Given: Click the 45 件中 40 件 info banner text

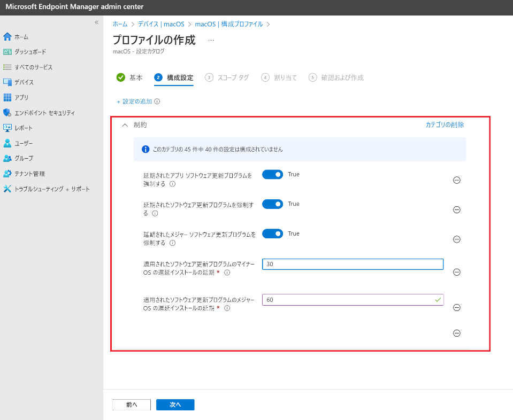Looking at the screenshot, I should [x=218, y=150].
